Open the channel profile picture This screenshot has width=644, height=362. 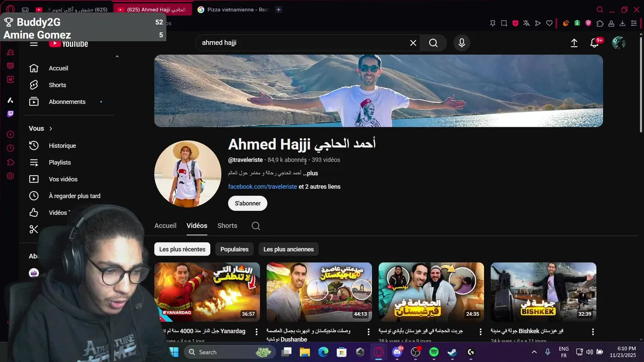[x=188, y=174]
